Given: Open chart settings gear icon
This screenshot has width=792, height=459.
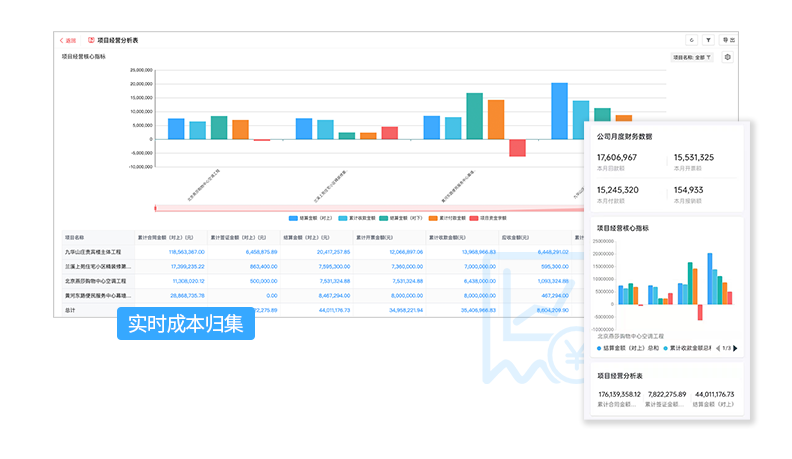Looking at the screenshot, I should click(727, 57).
